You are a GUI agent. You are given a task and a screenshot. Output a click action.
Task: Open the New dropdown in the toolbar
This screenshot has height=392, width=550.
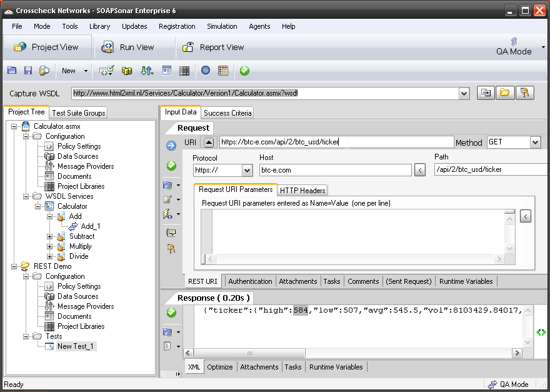point(86,71)
